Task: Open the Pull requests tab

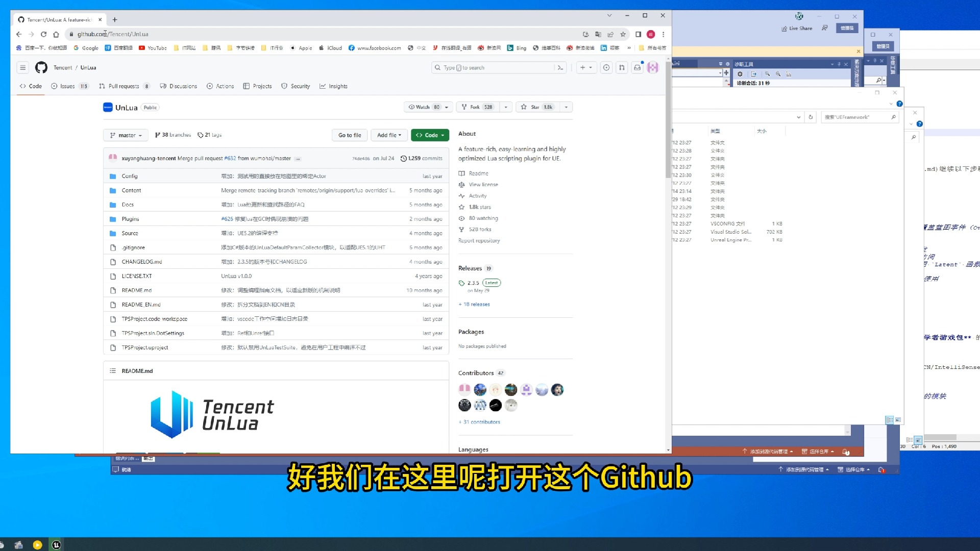Action: point(124,86)
